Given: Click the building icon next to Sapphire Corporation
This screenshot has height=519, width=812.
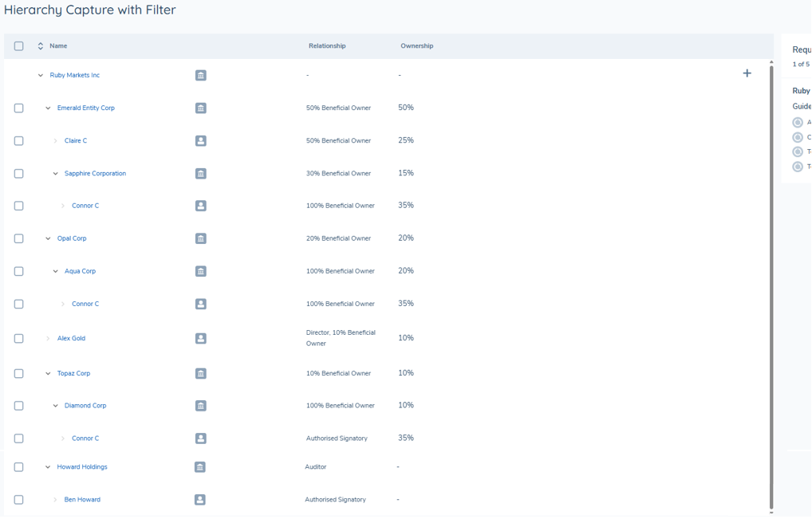Looking at the screenshot, I should (x=201, y=173).
